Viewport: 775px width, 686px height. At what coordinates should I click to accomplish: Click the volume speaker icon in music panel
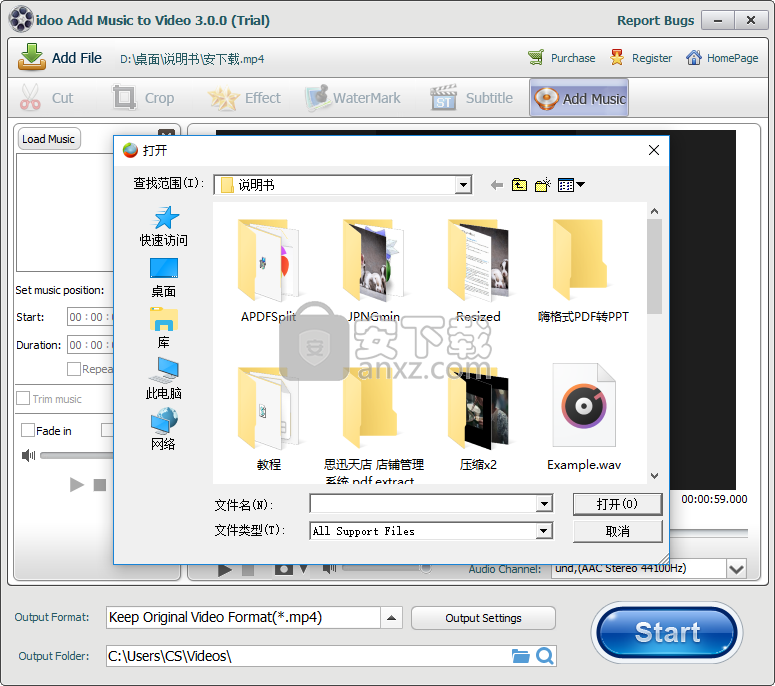click(29, 455)
